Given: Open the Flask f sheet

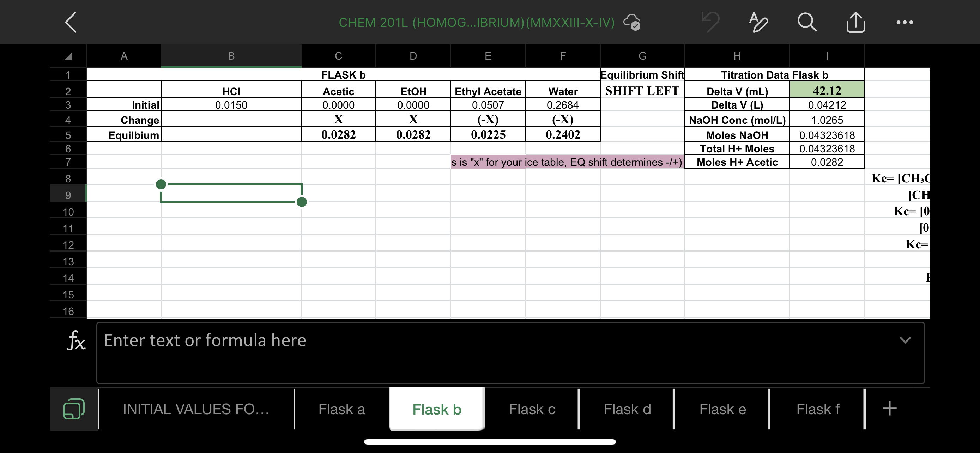Looking at the screenshot, I should (818, 409).
